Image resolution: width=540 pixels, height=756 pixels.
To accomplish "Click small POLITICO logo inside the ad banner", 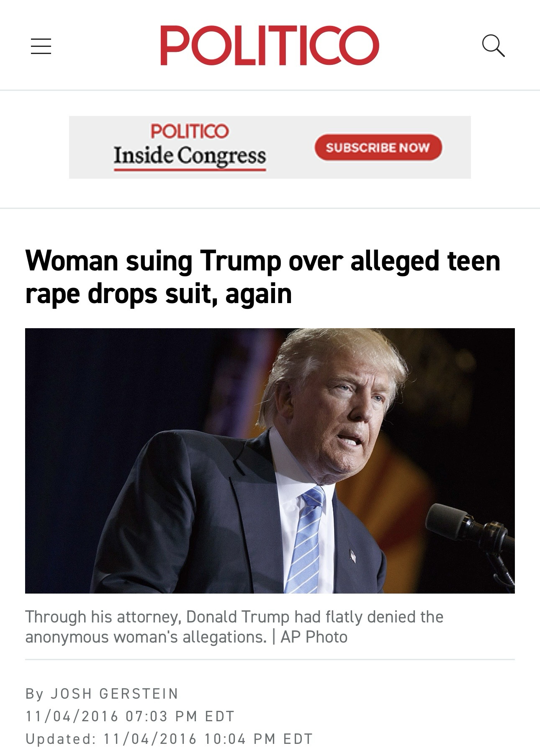I will 190,131.
